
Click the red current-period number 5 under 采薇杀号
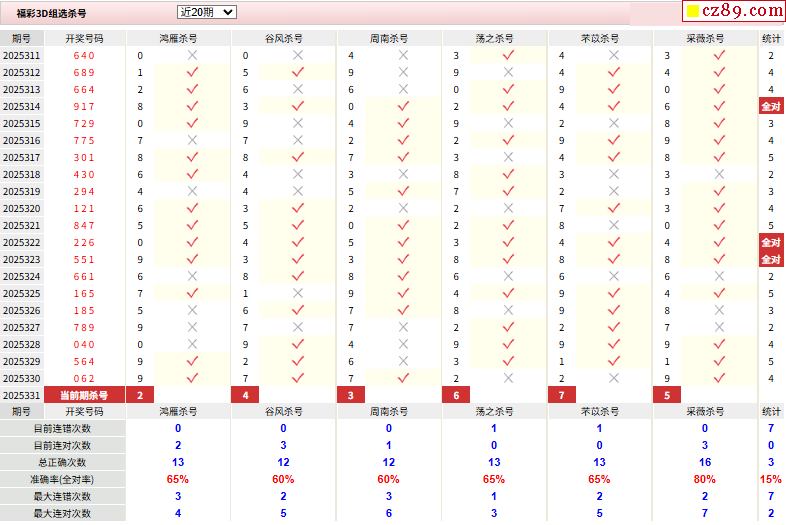(x=667, y=395)
